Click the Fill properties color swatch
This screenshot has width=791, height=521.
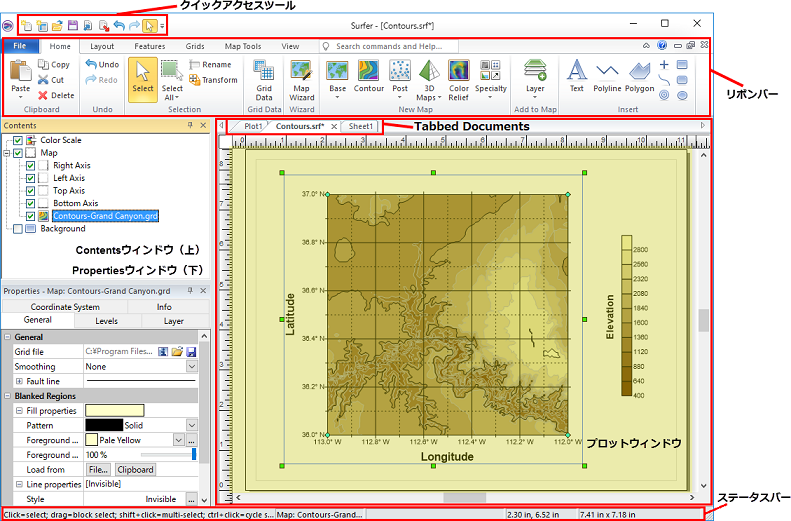pos(114,410)
